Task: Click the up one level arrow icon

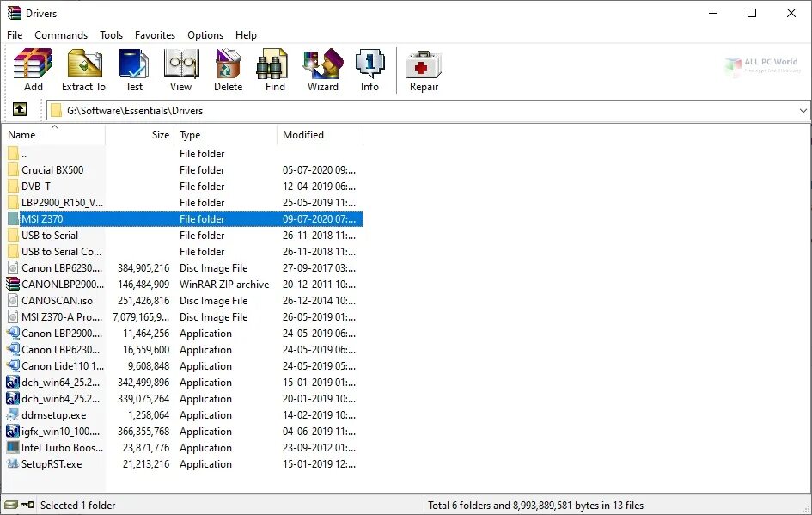Action: (20, 109)
